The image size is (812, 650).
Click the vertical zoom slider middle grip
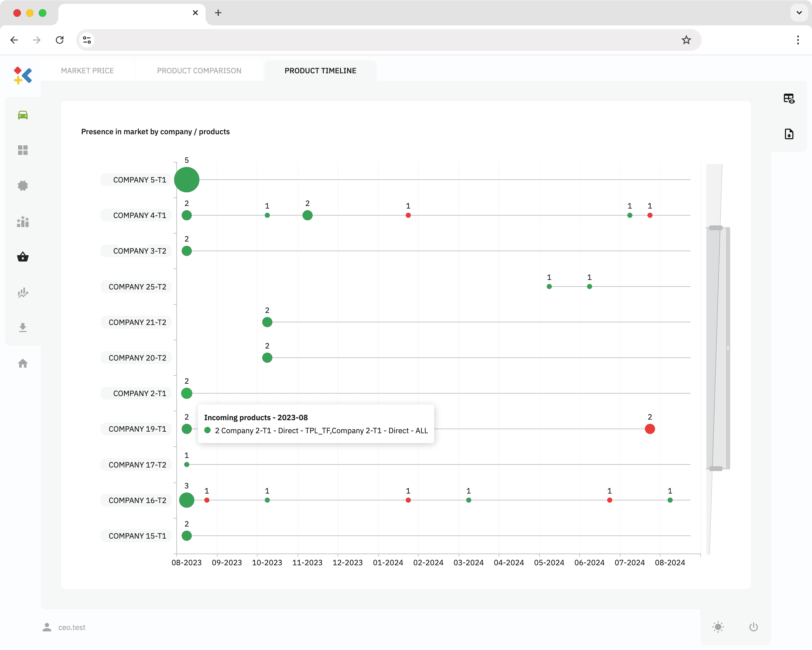(728, 348)
